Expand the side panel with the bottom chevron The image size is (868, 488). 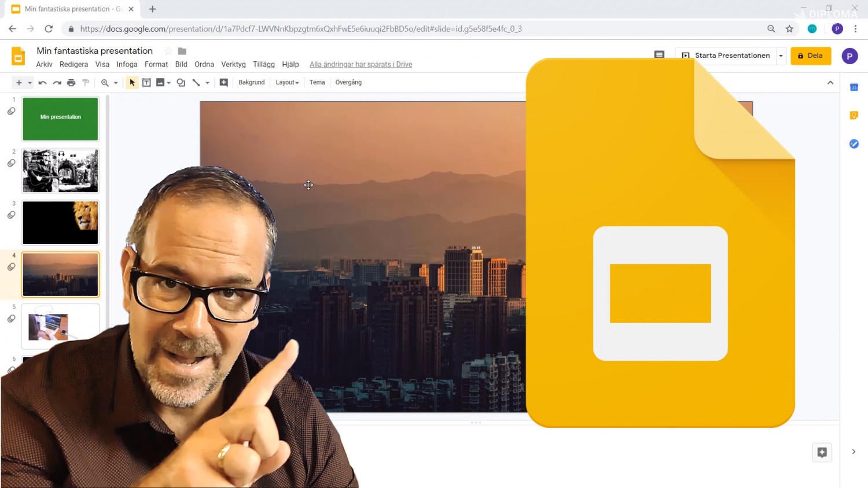[x=854, y=452]
